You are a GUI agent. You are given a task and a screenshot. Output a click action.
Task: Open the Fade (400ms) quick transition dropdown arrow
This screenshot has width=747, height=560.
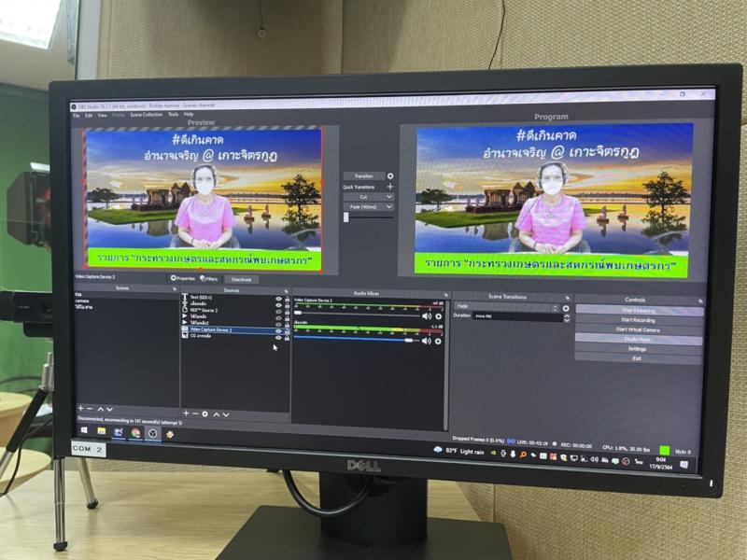coord(389,206)
